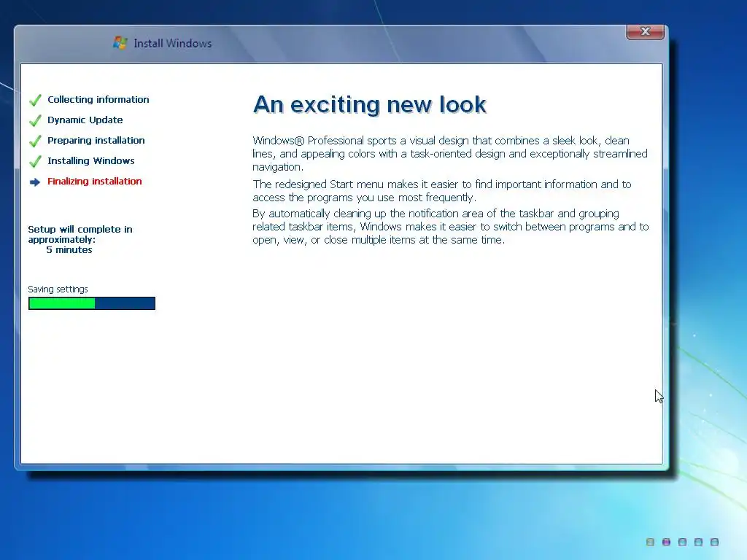Click the Windows flag logo in title bar
This screenshot has width=747, height=560.
[120, 43]
